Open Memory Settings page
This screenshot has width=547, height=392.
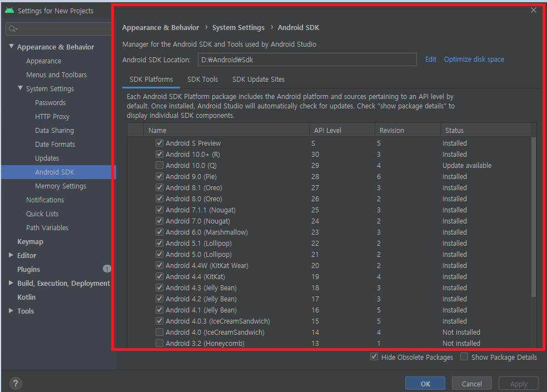[61, 186]
